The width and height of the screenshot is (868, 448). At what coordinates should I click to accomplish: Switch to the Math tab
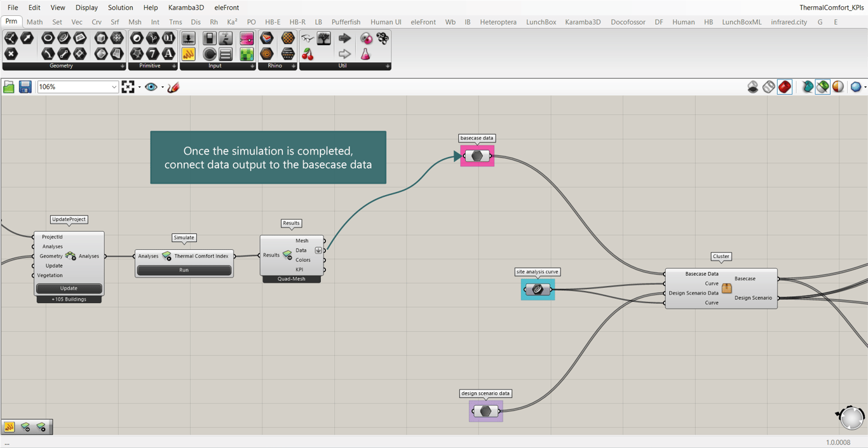pos(34,22)
